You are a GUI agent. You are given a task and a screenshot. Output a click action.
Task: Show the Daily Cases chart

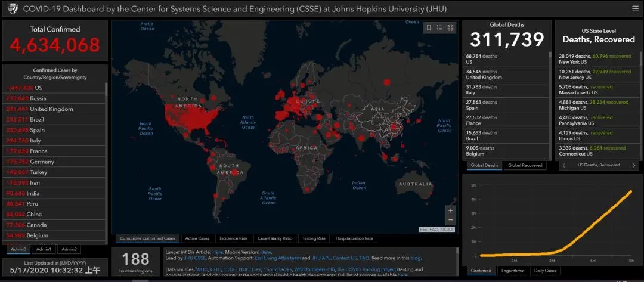click(546, 271)
